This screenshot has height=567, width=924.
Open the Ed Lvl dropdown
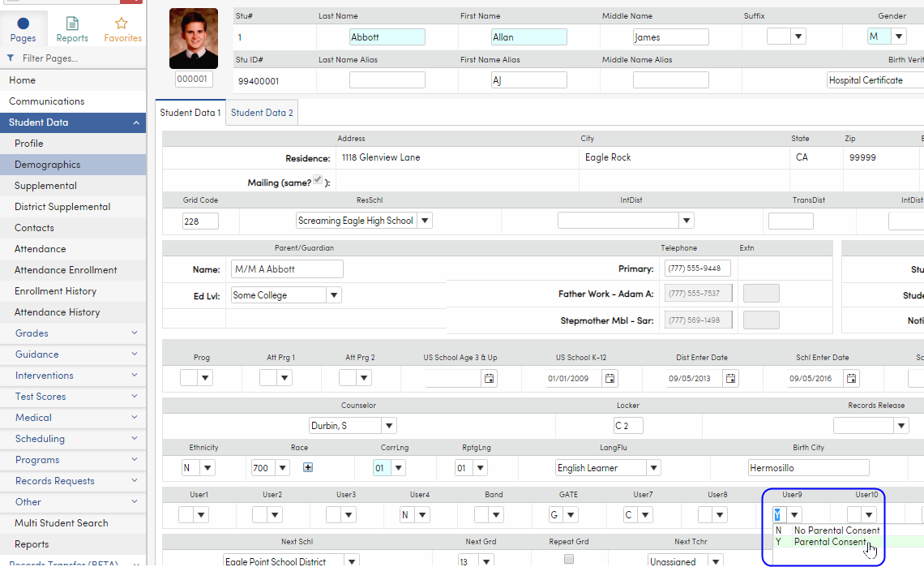tap(333, 296)
